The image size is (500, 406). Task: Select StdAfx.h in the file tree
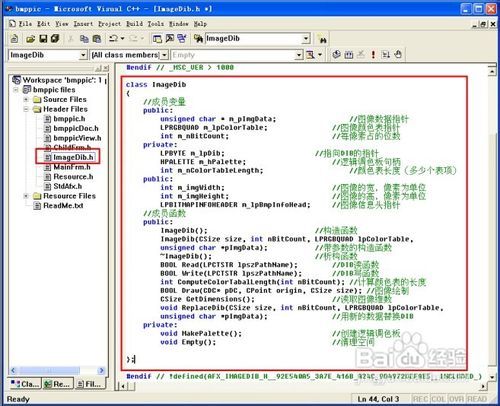click(x=68, y=186)
